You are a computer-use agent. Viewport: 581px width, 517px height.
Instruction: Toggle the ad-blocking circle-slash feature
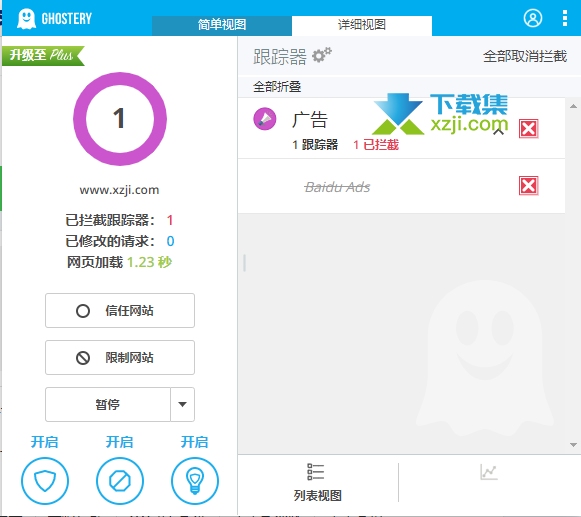[120, 481]
